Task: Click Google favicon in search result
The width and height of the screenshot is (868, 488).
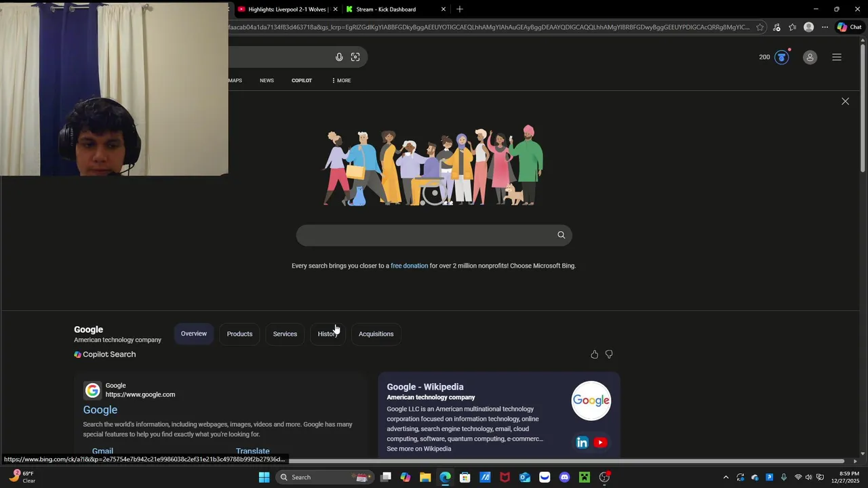Action: pyautogui.click(x=92, y=390)
